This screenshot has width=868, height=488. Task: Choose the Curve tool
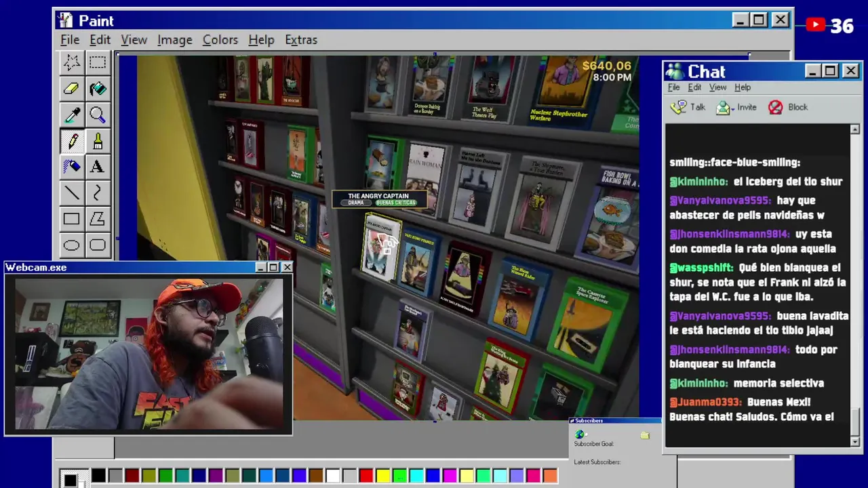pos(98,193)
